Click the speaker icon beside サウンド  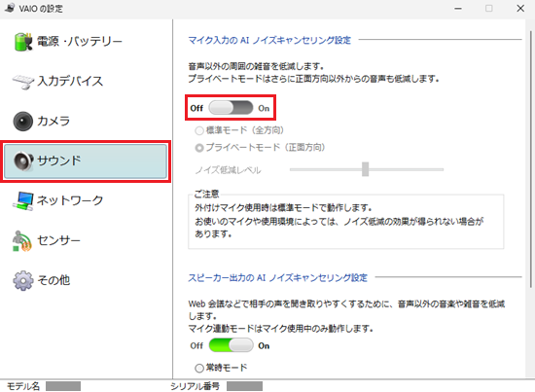(23, 160)
